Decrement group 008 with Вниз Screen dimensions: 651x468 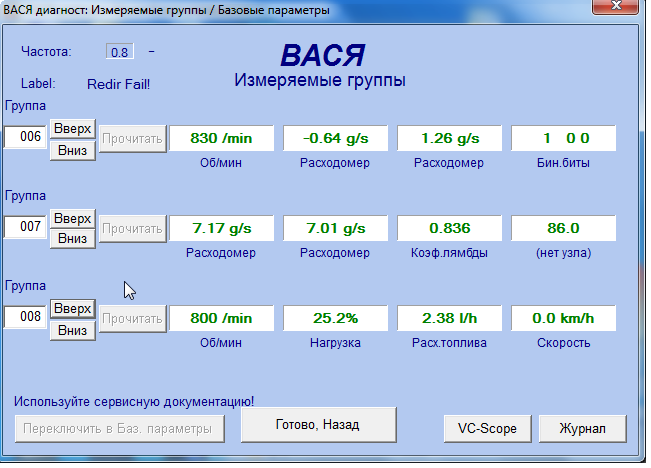coord(72,329)
